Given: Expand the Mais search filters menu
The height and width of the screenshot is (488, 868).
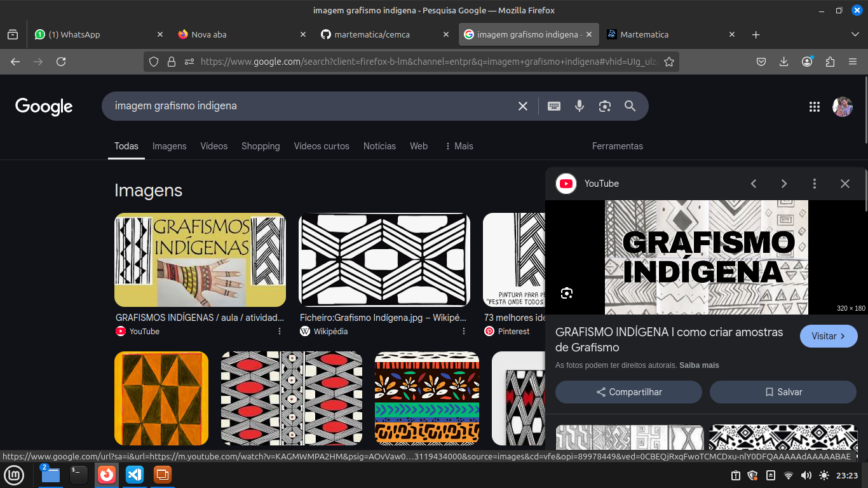Looking at the screenshot, I should coord(459,146).
